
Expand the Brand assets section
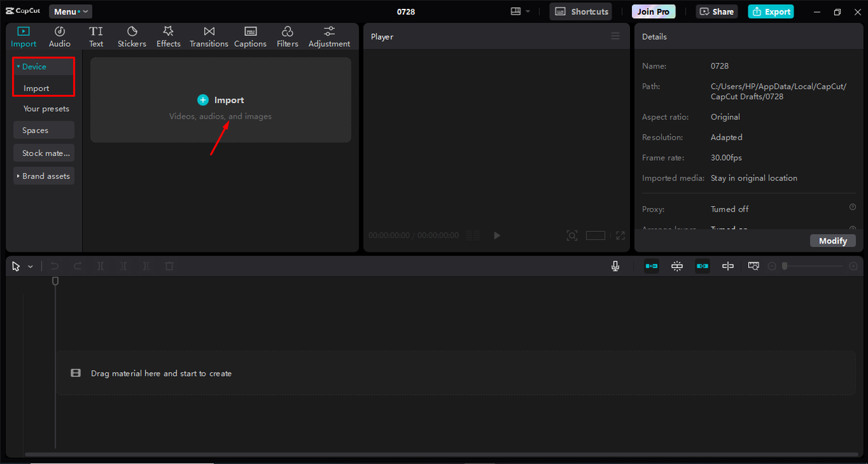[x=43, y=176]
